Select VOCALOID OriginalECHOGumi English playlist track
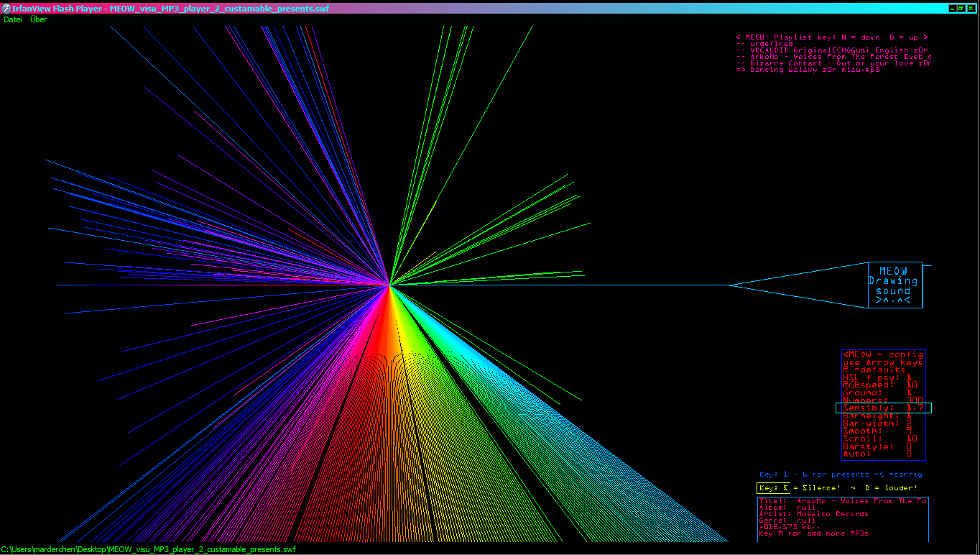The image size is (980, 555). pos(833,50)
